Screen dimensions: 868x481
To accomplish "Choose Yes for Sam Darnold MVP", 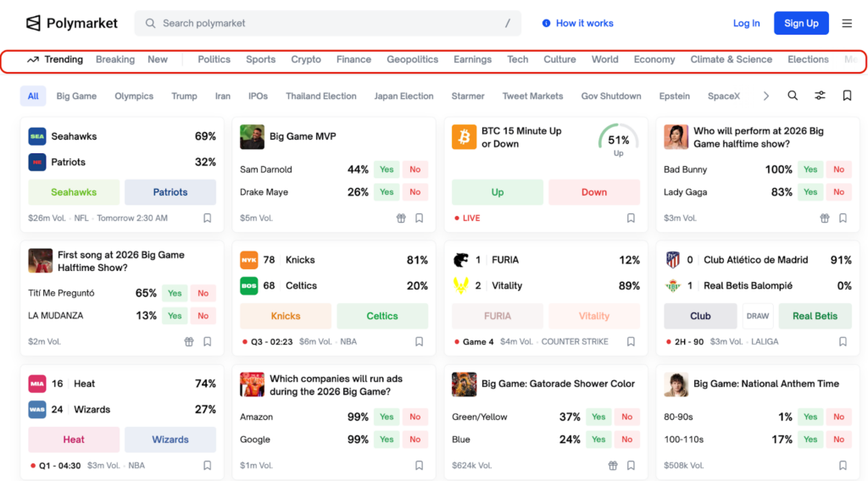I will pyautogui.click(x=387, y=169).
